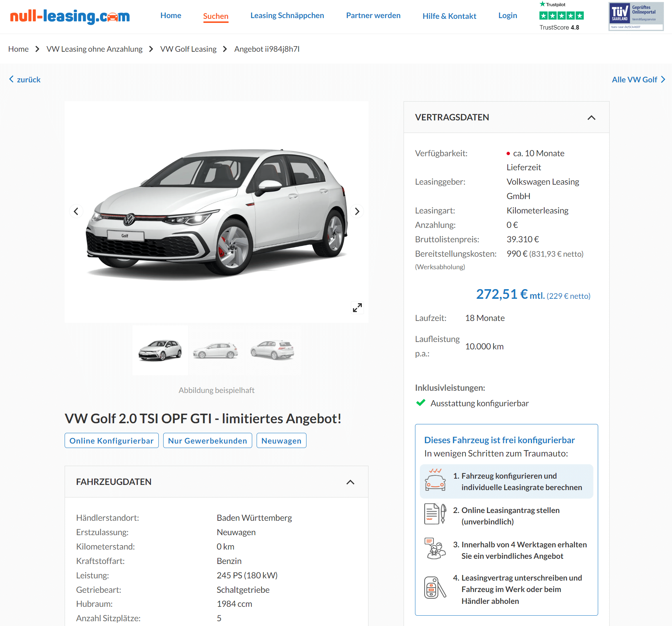Click the chevron arrow beside Alle VW Golf
This screenshot has width=672, height=626.
(663, 79)
